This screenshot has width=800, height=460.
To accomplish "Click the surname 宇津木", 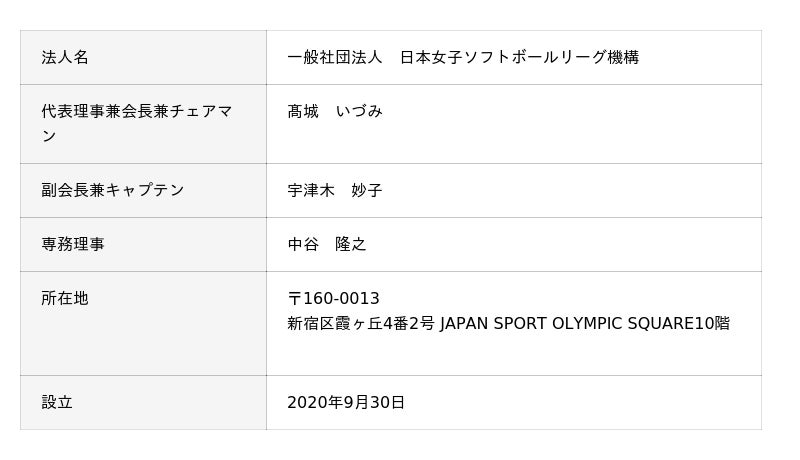I will tap(311, 190).
